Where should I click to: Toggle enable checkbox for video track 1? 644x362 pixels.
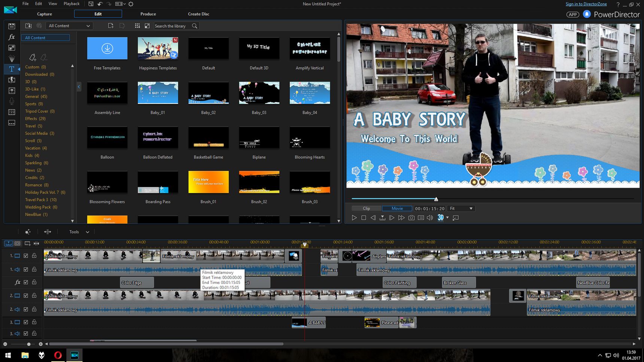pyautogui.click(x=26, y=256)
